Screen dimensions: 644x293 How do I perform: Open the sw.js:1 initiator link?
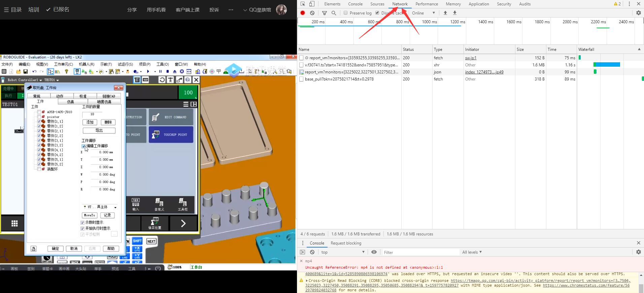coord(471,58)
